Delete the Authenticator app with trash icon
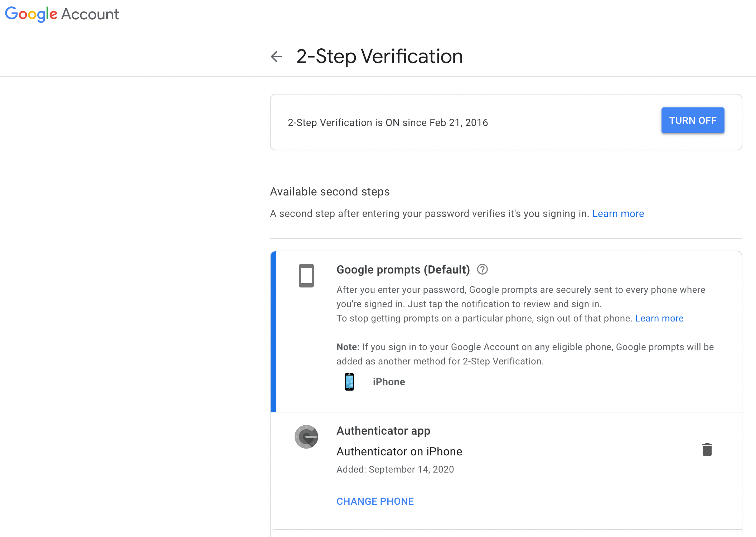Image resolution: width=756 pixels, height=537 pixels. [x=707, y=450]
